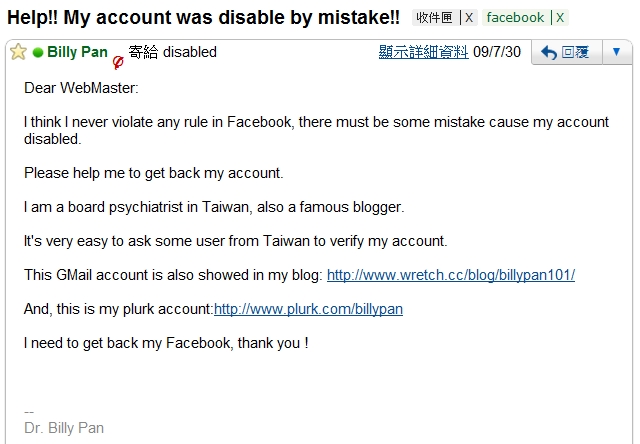Click the email date 09/7/30

click(497, 52)
